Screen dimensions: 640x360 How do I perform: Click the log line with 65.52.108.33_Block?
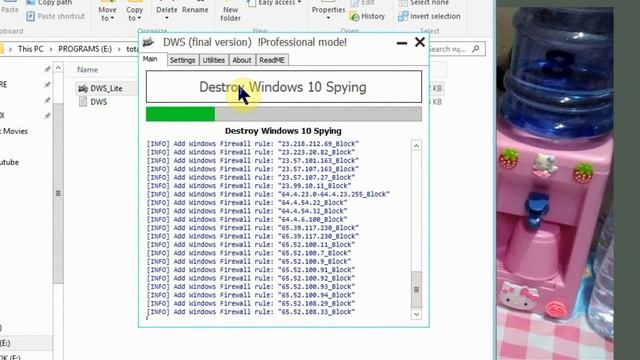[x=251, y=312]
